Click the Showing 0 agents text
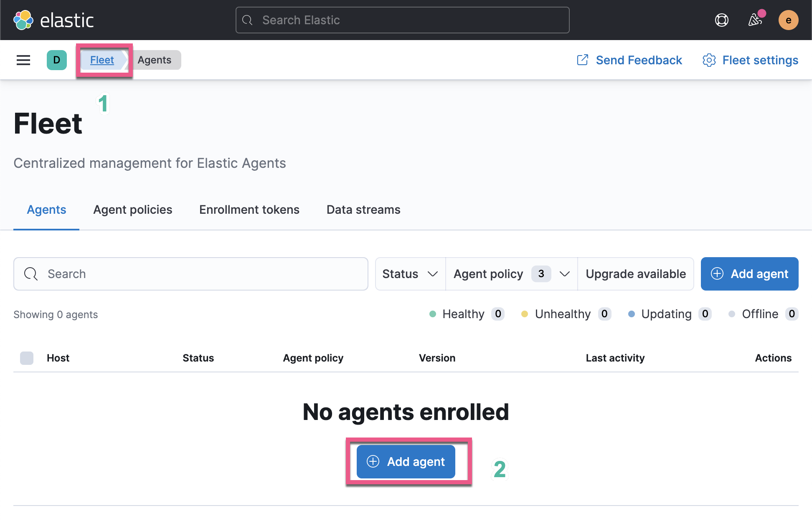This screenshot has height=521, width=812. (56, 314)
